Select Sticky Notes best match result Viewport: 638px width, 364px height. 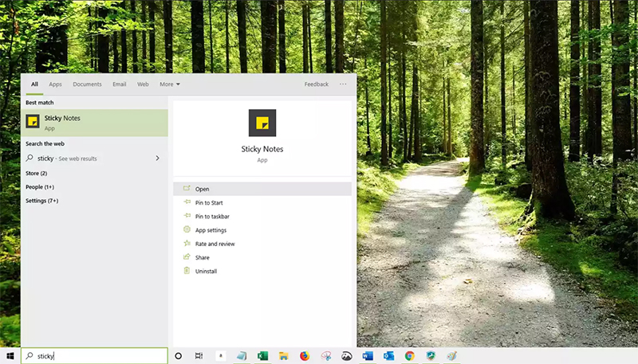94,123
